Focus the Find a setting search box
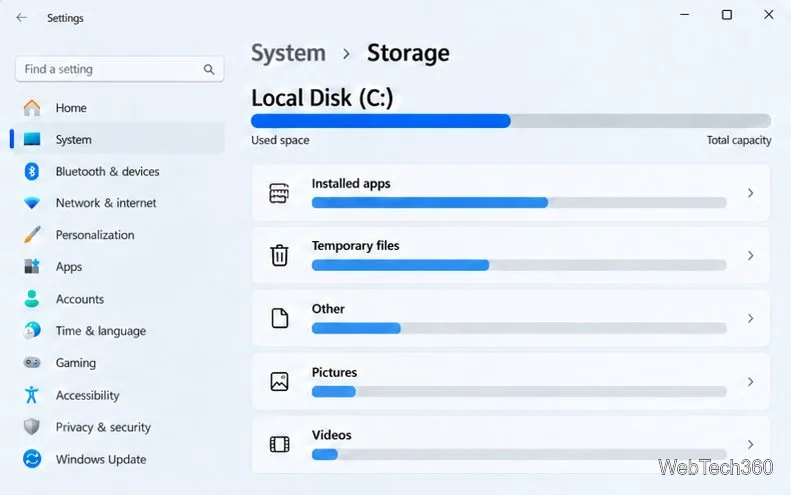The width and height of the screenshot is (791, 495). click(120, 69)
